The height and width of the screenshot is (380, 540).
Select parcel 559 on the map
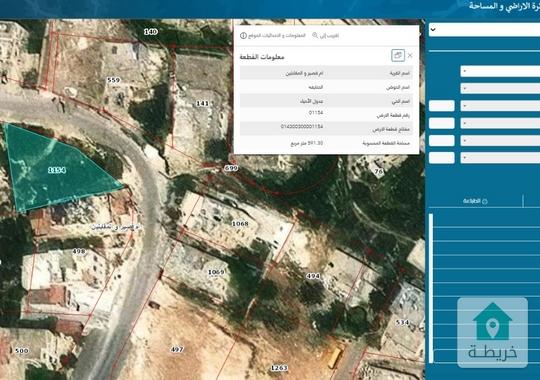tap(113, 80)
